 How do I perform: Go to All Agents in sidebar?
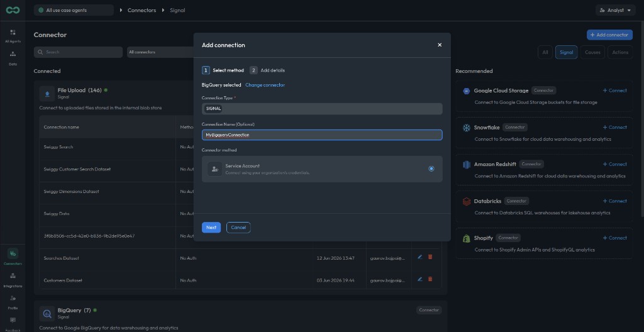[x=13, y=36]
